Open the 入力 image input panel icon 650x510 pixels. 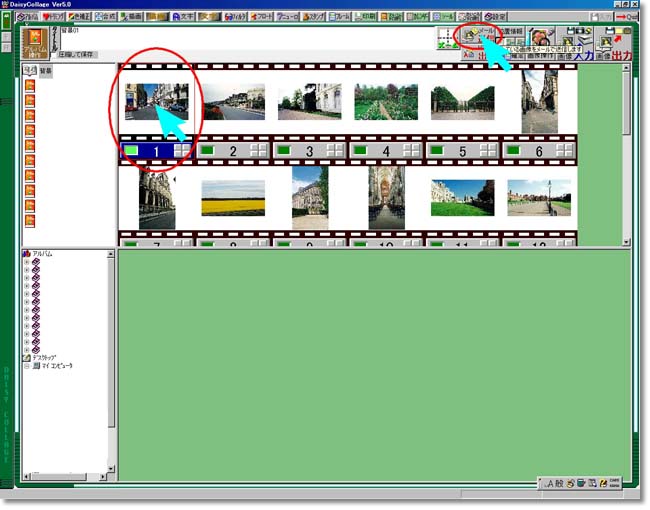click(575, 43)
